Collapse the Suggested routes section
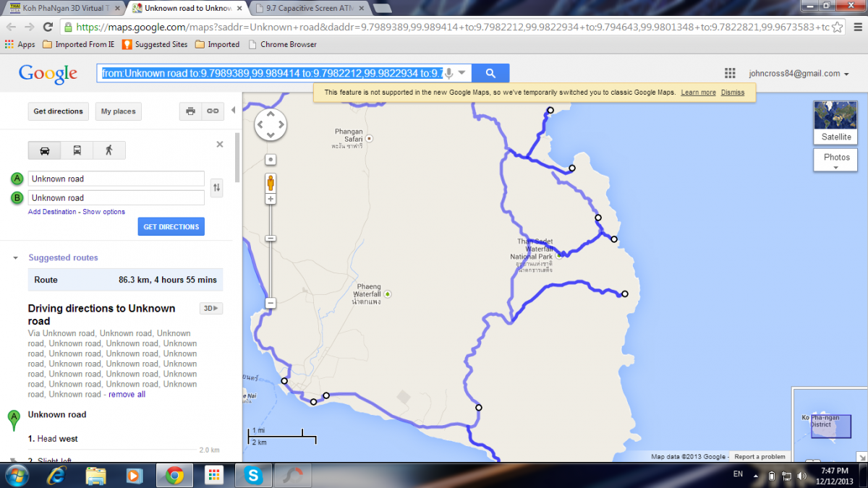868x488 pixels. [x=16, y=258]
